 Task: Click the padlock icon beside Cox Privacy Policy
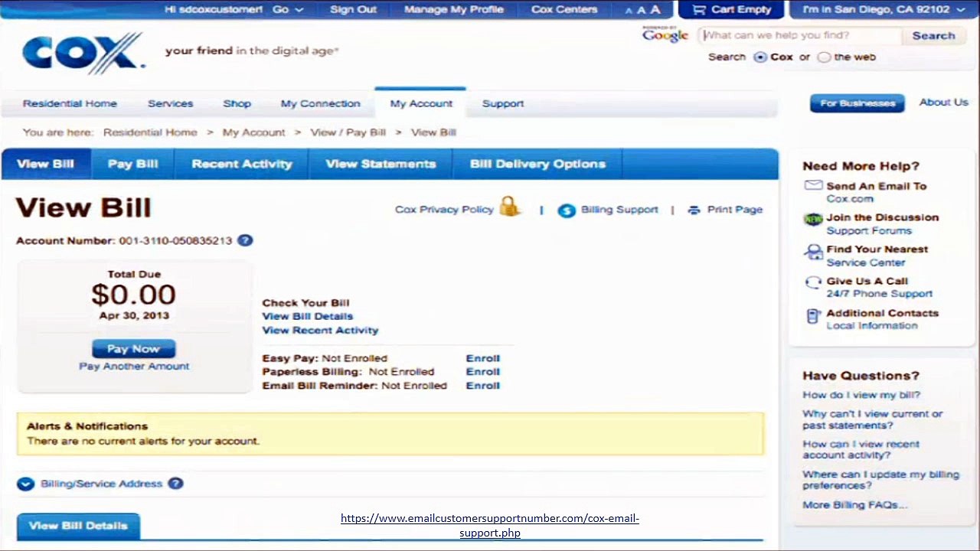pyautogui.click(x=509, y=206)
